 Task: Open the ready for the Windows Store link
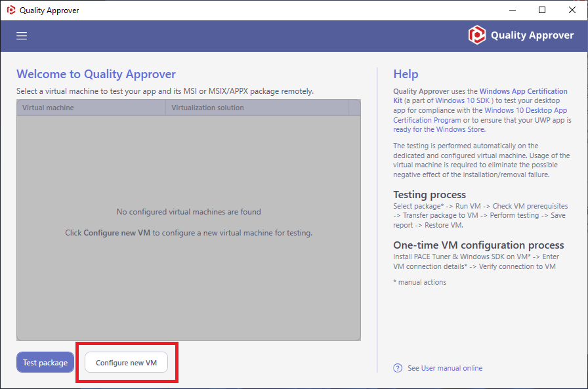tap(439, 129)
